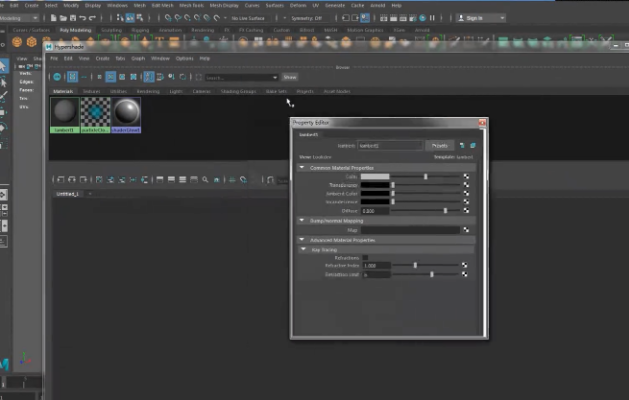Select the arrow Select tool
This screenshot has height=400, width=629.
[4, 66]
